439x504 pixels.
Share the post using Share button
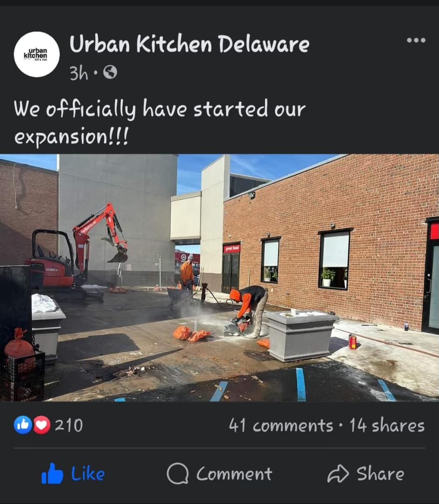tap(366, 474)
